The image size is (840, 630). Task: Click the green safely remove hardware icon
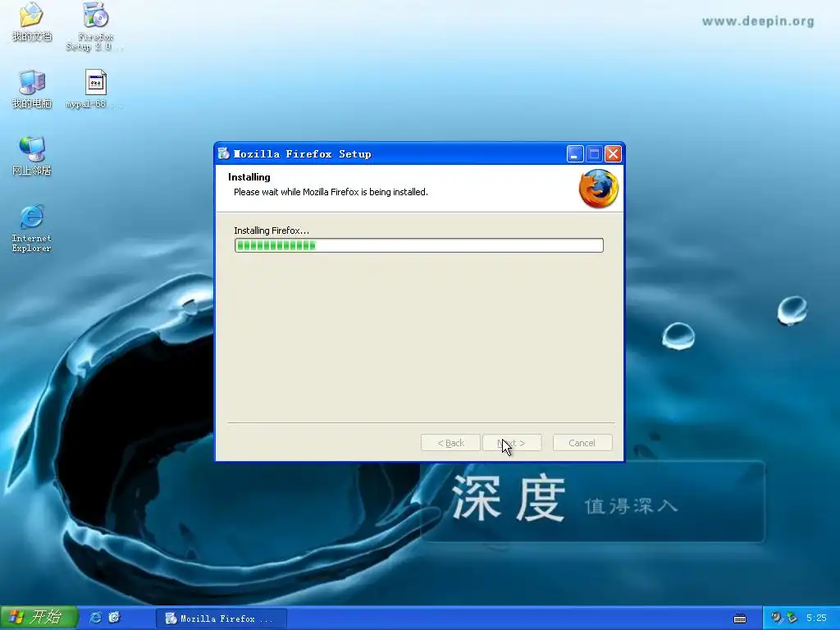(792, 618)
